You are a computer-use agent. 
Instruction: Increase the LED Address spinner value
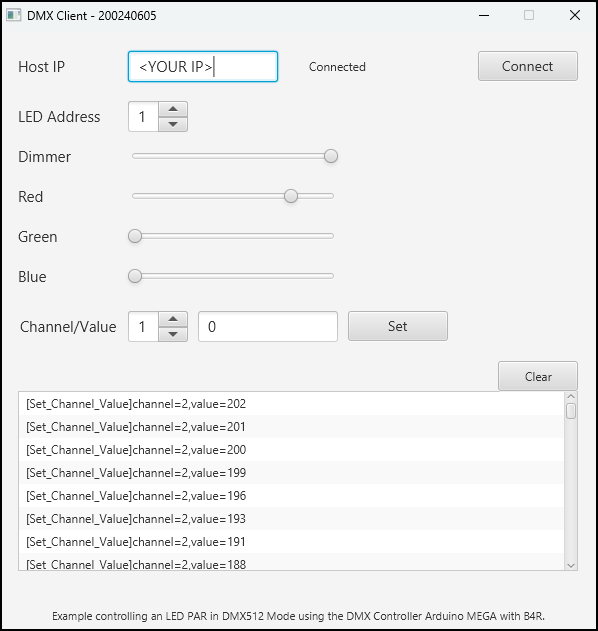pyautogui.click(x=173, y=109)
